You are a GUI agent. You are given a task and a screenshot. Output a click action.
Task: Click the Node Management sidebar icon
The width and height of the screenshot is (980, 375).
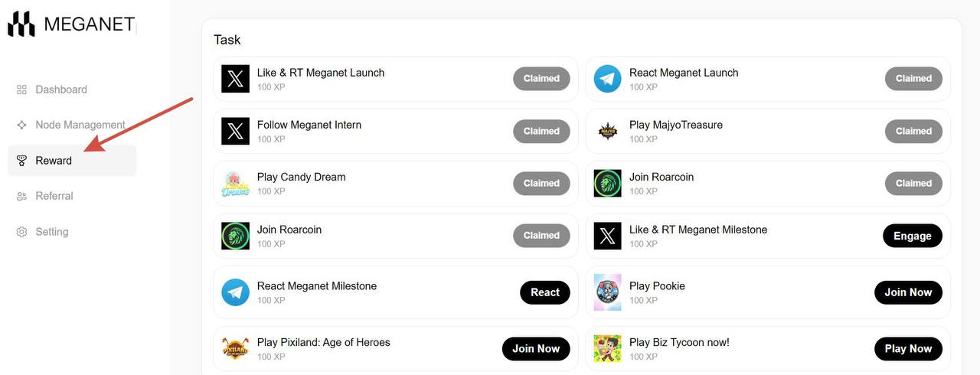pyautogui.click(x=21, y=125)
